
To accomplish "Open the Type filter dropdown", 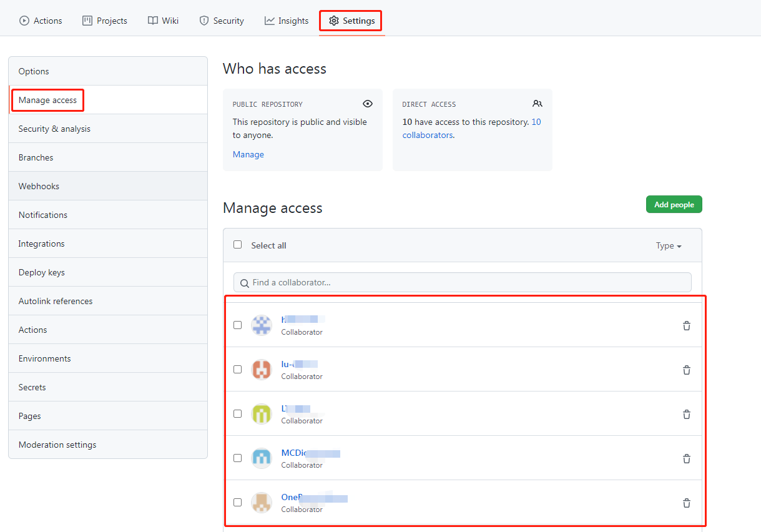I will (x=668, y=245).
